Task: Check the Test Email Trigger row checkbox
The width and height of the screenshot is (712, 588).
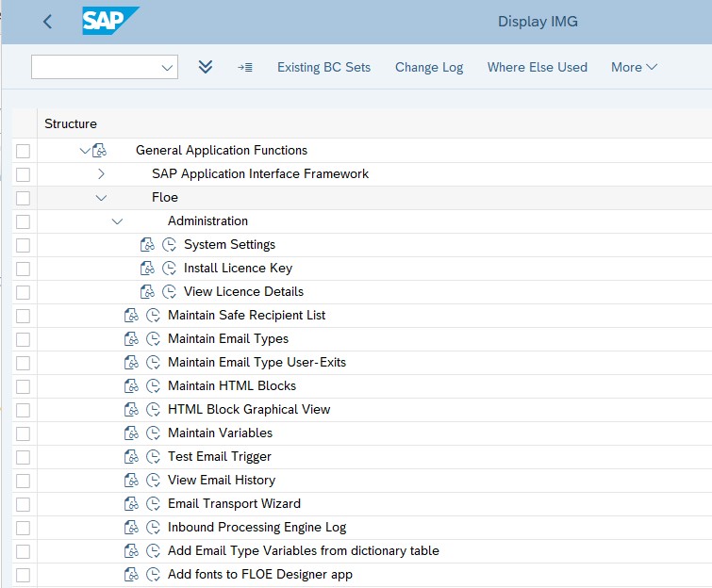Action: pos(24,458)
